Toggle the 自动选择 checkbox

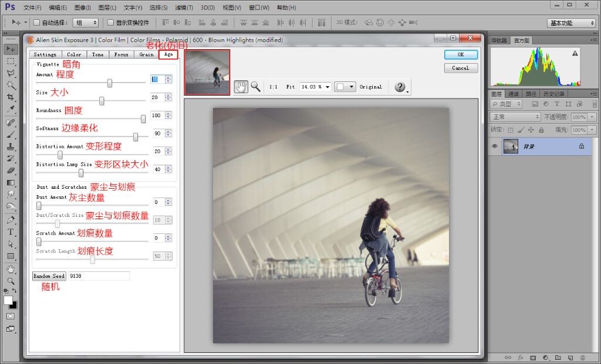(x=37, y=23)
